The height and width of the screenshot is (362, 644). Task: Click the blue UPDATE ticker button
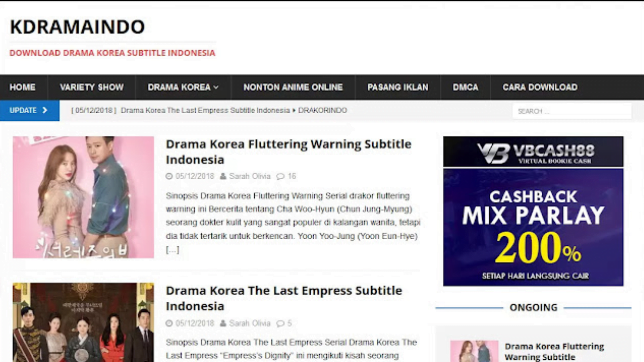30,110
